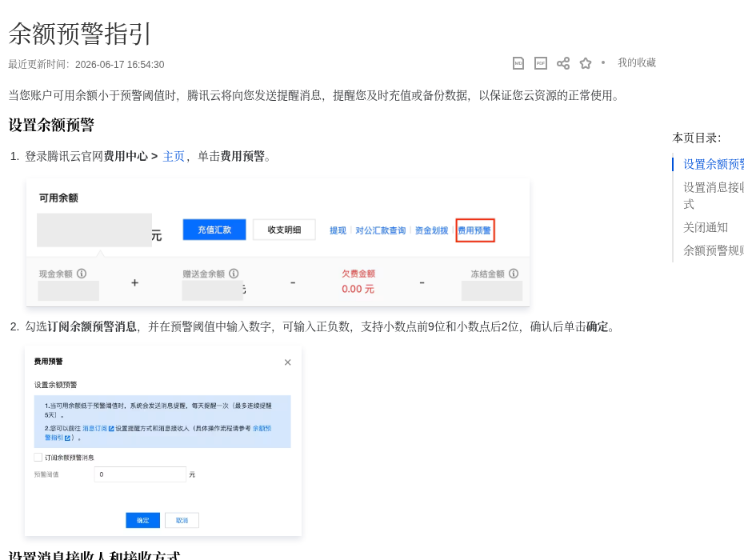Viewport: 744px width, 560px height.
Task: Click the 充值汇款 button
Action: click(x=214, y=230)
